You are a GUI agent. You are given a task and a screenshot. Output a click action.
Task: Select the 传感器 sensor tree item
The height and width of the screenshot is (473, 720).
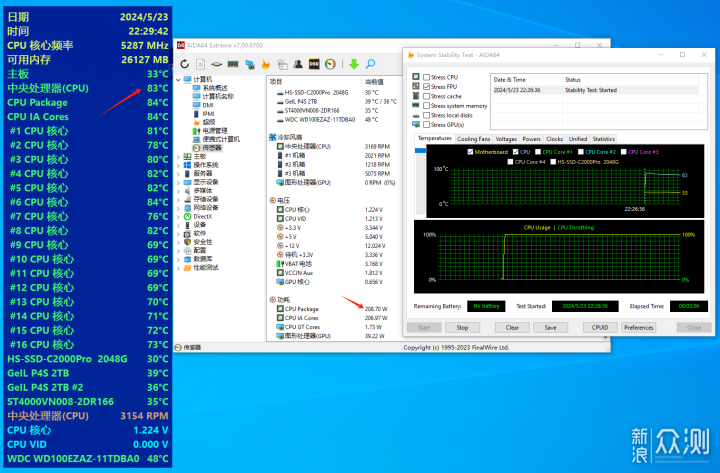212,148
